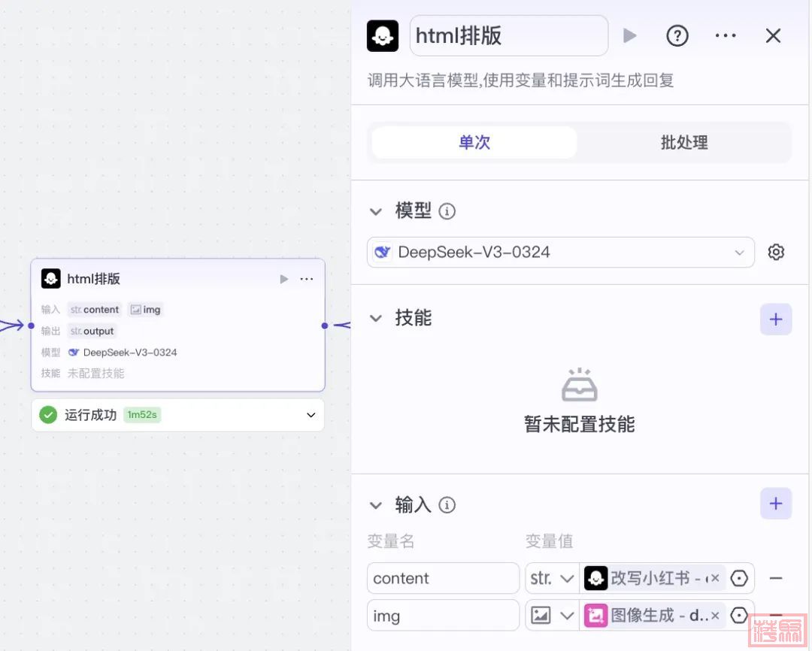Click info icon next to 输入

[447, 505]
